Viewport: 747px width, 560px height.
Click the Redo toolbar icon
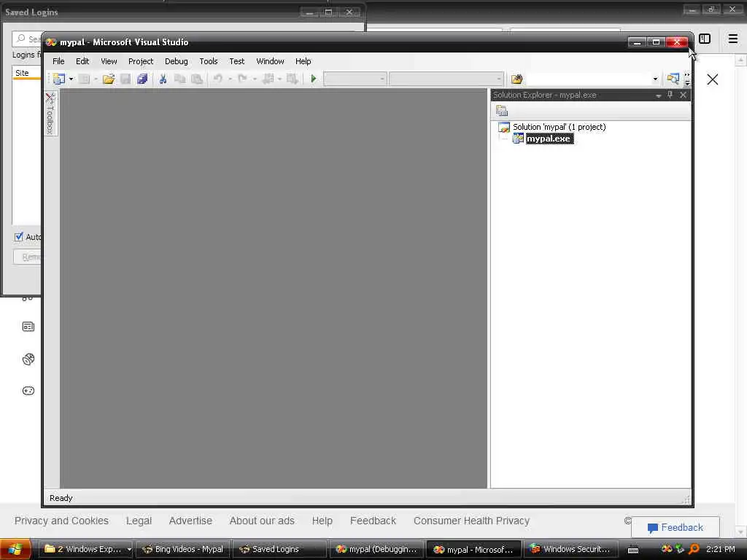[x=242, y=79]
